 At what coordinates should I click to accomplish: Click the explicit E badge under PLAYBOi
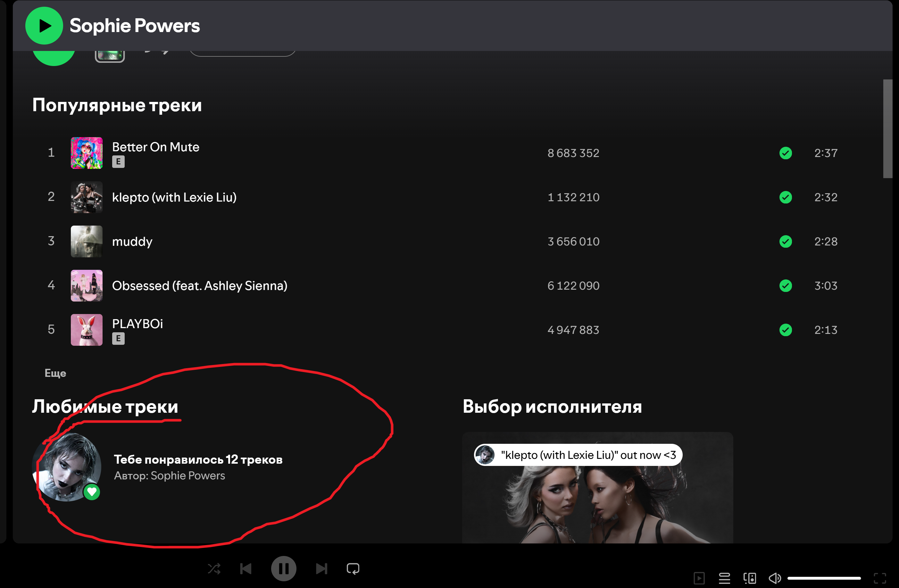click(x=118, y=338)
